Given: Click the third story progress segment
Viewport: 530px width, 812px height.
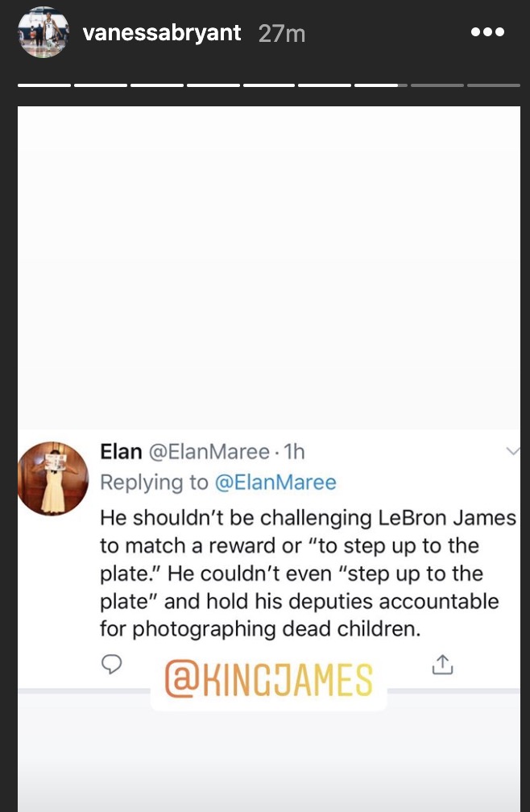Looking at the screenshot, I should click(157, 85).
